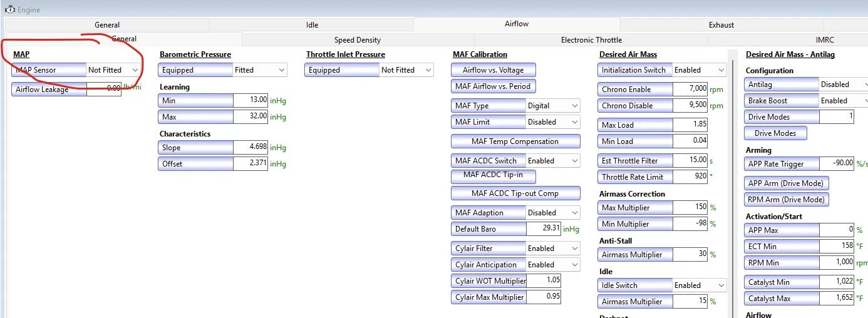The image size is (868, 318).
Task: Edit the Chrono Enable rpm value
Action: point(690,90)
